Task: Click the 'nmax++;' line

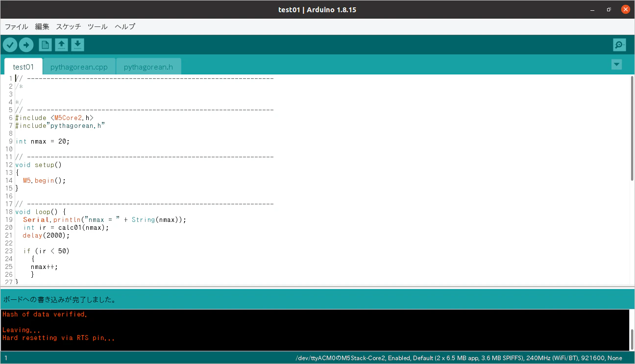Action: 44,267
